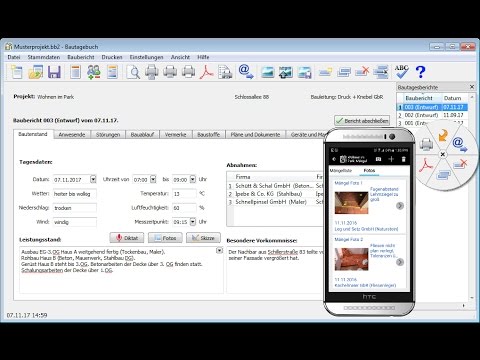This screenshot has height=360, width=480.
Task: Click the PDF icon in the radial menu
Action: pyautogui.click(x=426, y=165)
